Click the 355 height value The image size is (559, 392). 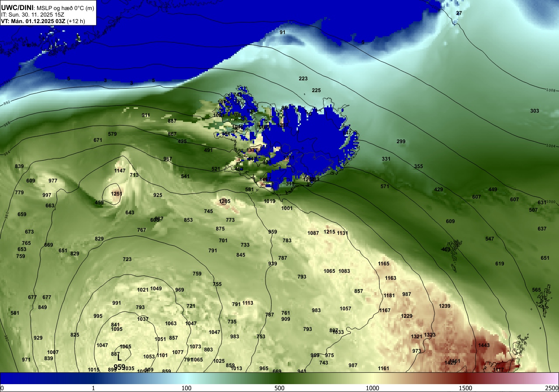click(x=418, y=166)
